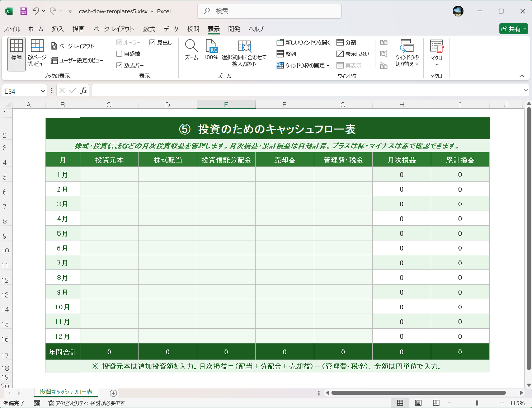Open the File (ファイル) tab
The height and width of the screenshot is (408, 532).
point(12,29)
